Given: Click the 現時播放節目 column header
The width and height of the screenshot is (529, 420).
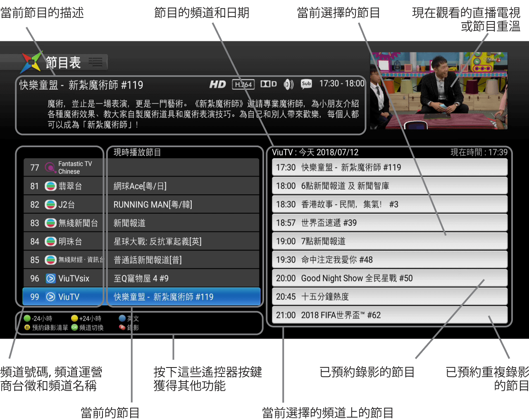Looking at the screenshot, I should pos(137,152).
